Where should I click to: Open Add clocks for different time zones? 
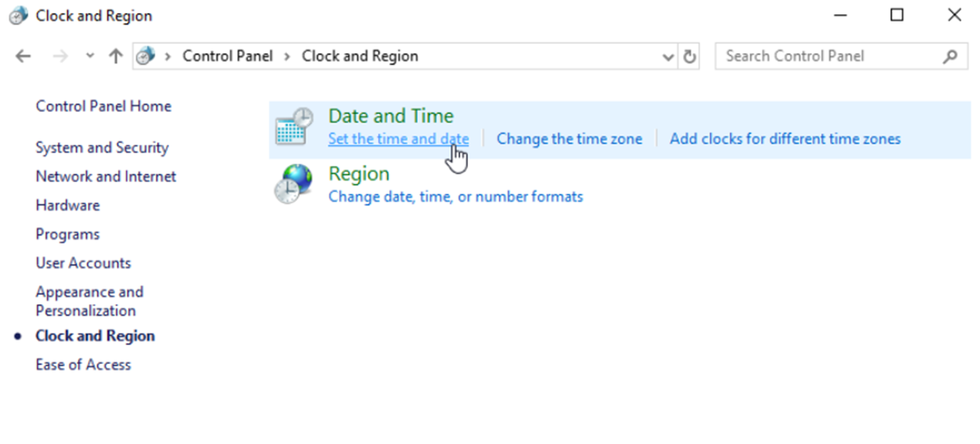coord(784,138)
